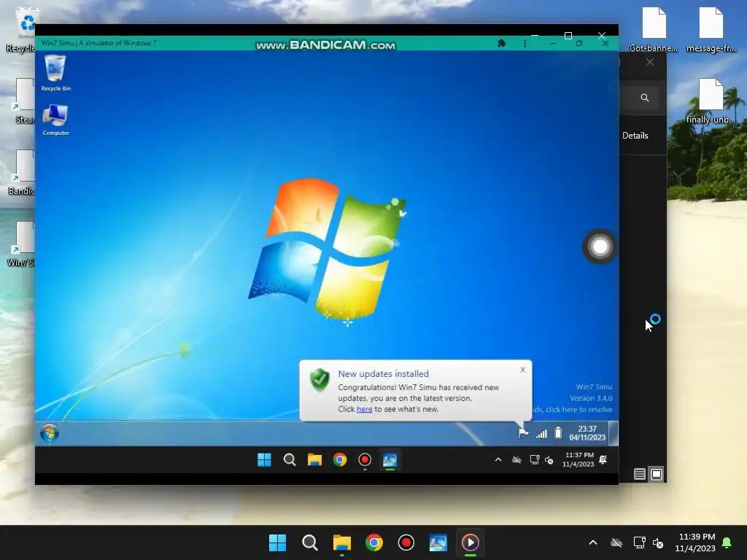Click recorded File Explorer icon in video taskbar
Image resolution: width=747 pixels, height=560 pixels.
pyautogui.click(x=314, y=459)
